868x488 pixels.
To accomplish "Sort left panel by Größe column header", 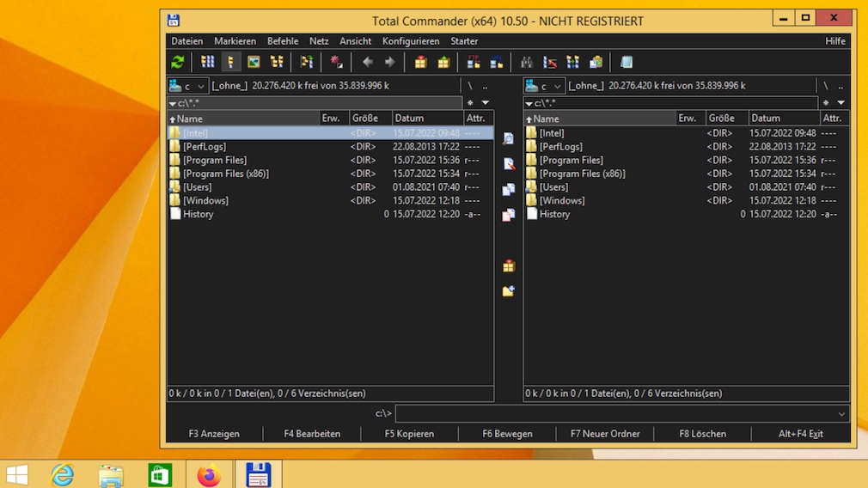I will pyautogui.click(x=370, y=119).
